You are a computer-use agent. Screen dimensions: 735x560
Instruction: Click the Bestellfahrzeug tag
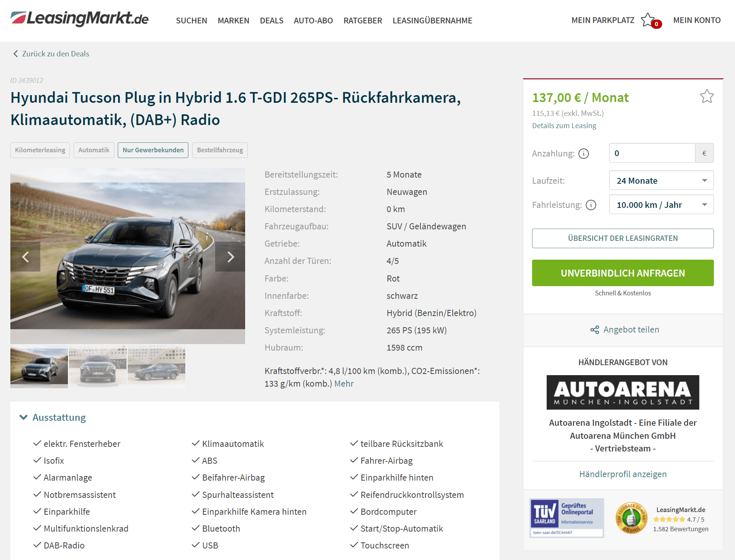coord(220,150)
